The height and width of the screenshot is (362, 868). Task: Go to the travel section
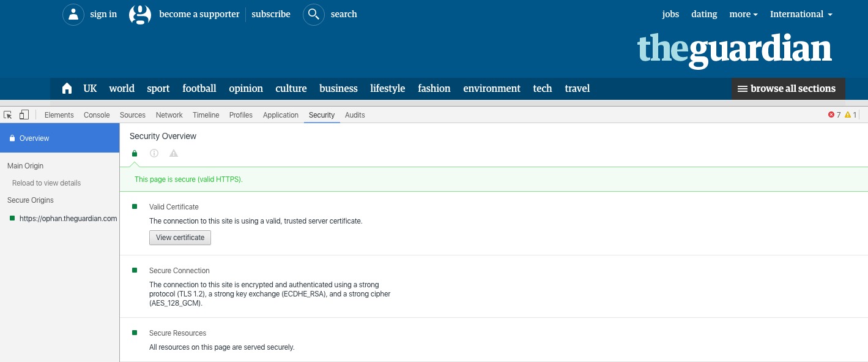577,89
